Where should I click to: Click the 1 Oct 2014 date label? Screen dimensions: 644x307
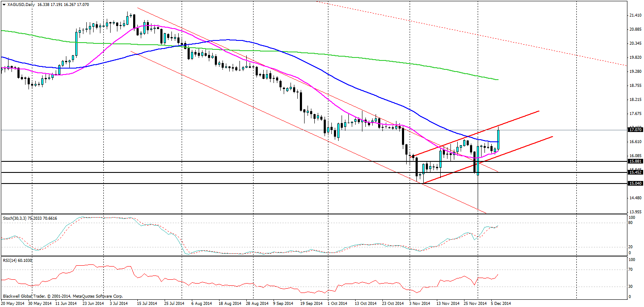tap(337, 304)
